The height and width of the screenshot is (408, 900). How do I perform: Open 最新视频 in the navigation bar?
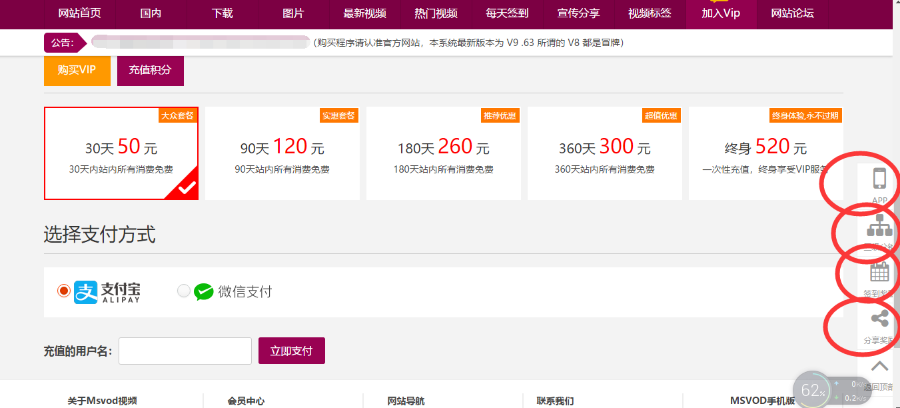(x=364, y=14)
